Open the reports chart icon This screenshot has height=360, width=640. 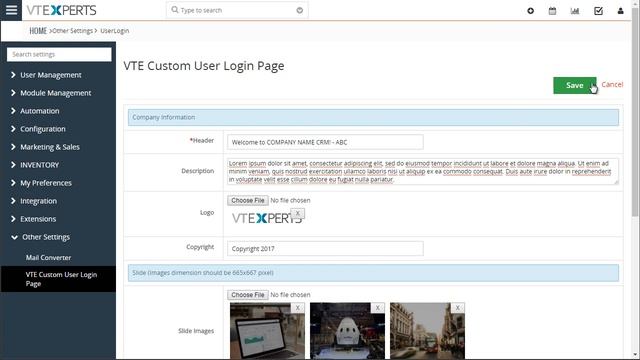[x=575, y=11]
